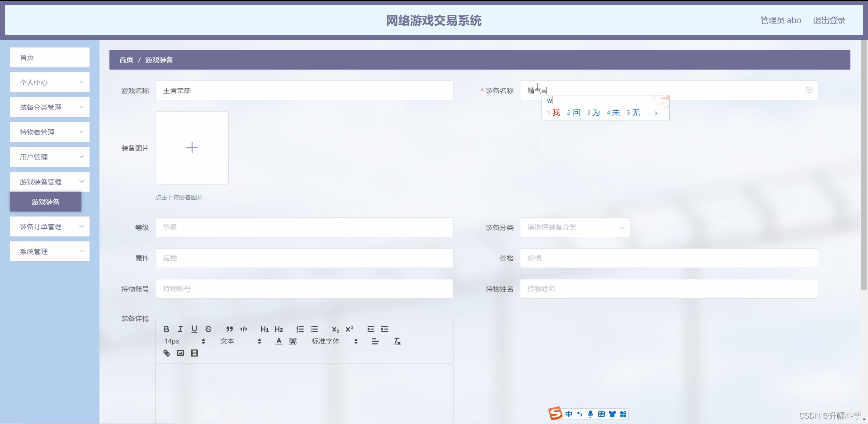Insert an image in equipment details
This screenshot has height=424, width=868.
point(180,353)
